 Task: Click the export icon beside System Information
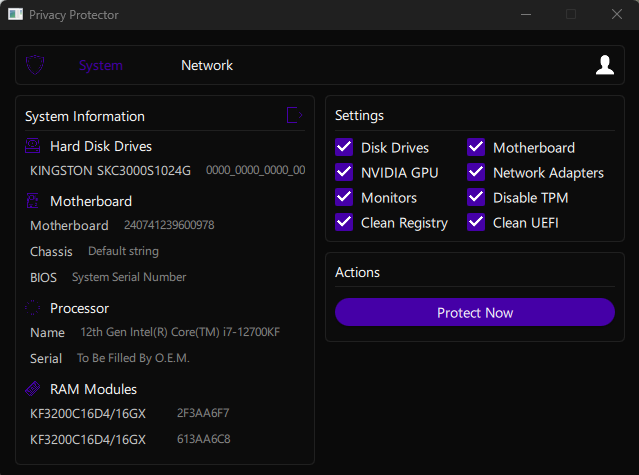pos(294,115)
